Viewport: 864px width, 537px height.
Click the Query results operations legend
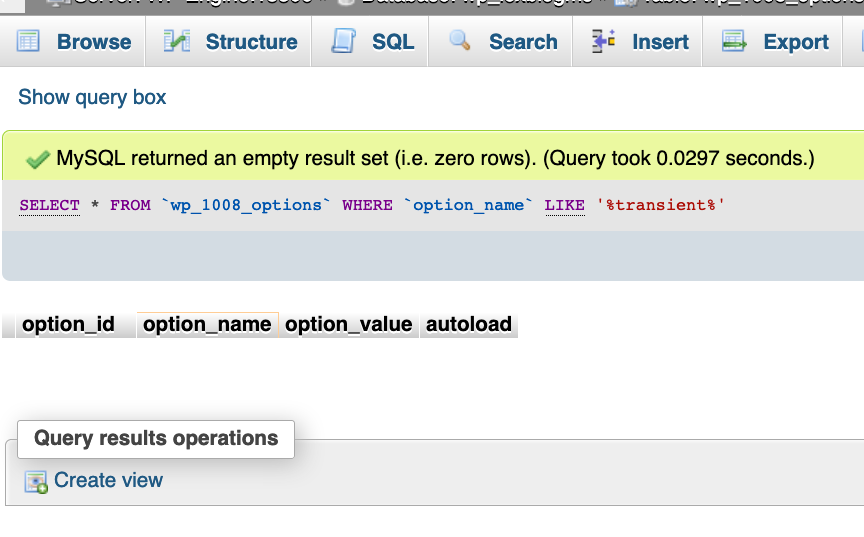(x=156, y=439)
